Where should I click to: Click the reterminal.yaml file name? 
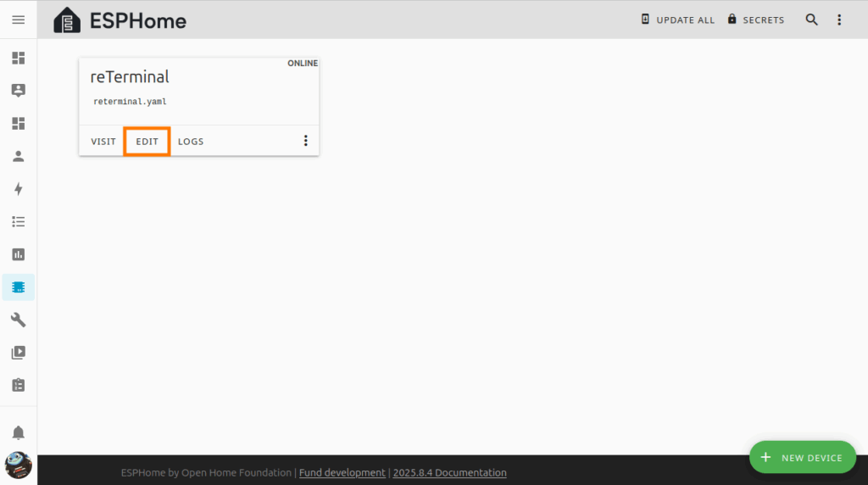[x=130, y=101]
